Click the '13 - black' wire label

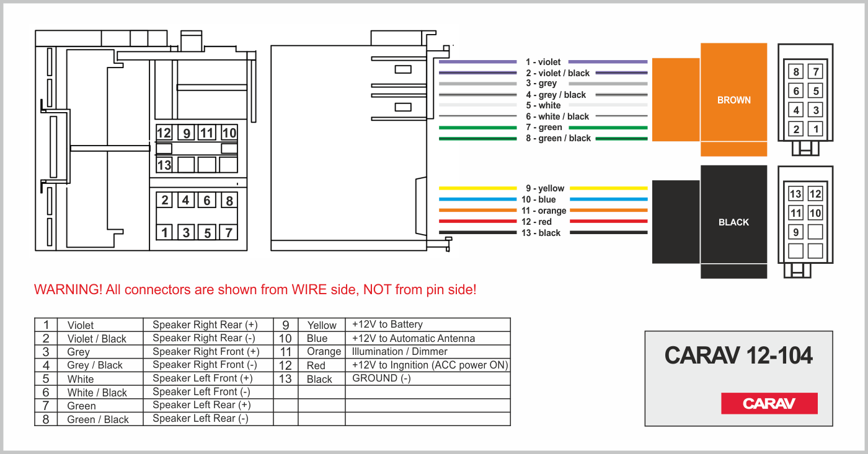click(541, 233)
